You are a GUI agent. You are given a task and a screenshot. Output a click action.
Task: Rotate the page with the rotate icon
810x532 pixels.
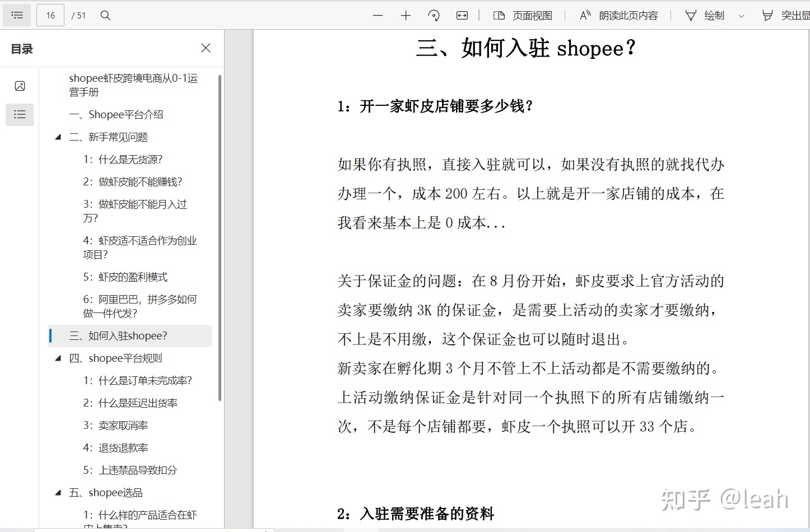[x=434, y=16]
